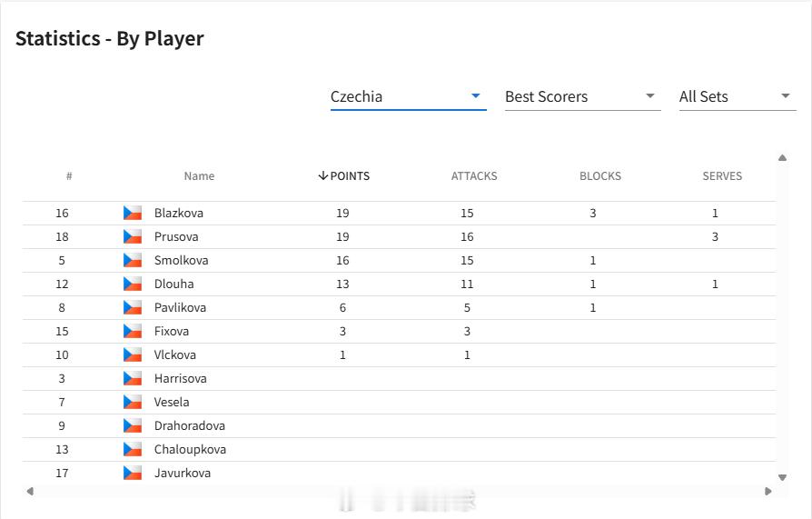Sort table by SERVES column
812x519 pixels.
722,175
